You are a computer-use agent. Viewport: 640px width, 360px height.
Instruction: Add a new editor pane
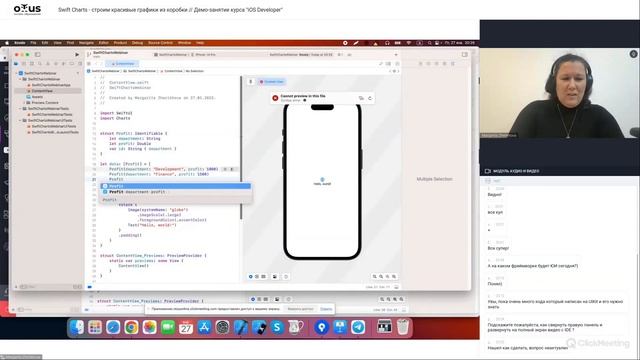pos(397,64)
